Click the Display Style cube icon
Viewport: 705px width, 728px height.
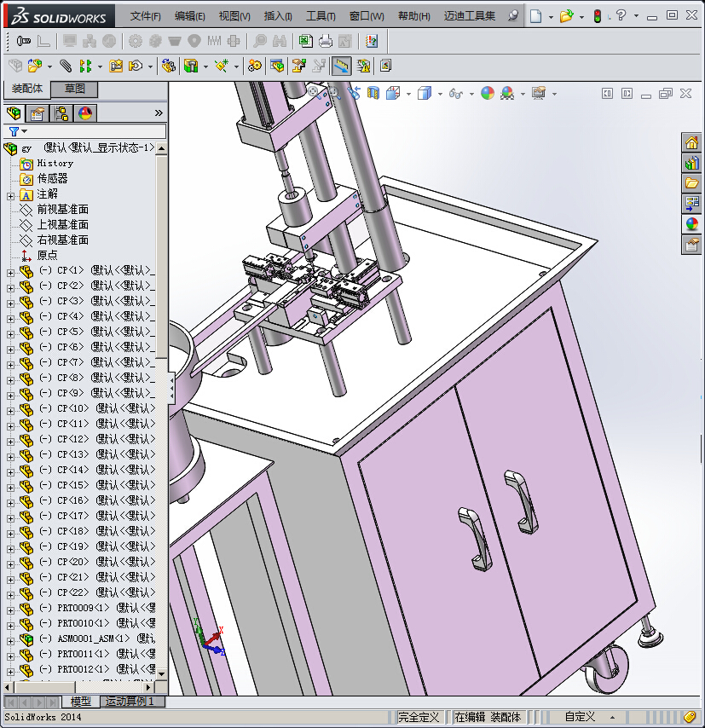[425, 93]
